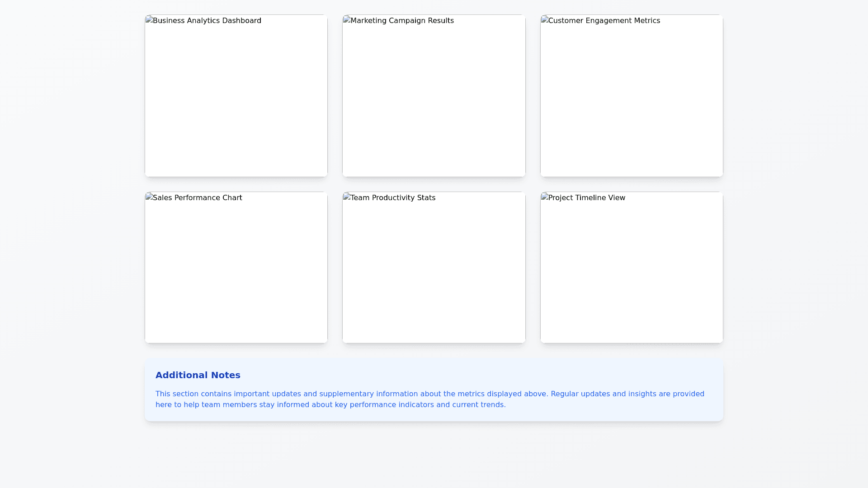Click the Customer Engagement Metrics title text
The width and height of the screenshot is (868, 488).
pos(604,21)
